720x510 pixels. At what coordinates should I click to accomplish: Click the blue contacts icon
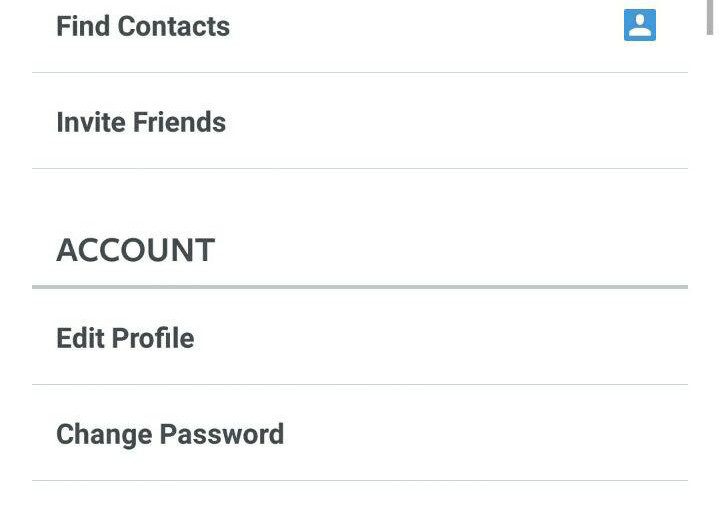click(x=640, y=25)
